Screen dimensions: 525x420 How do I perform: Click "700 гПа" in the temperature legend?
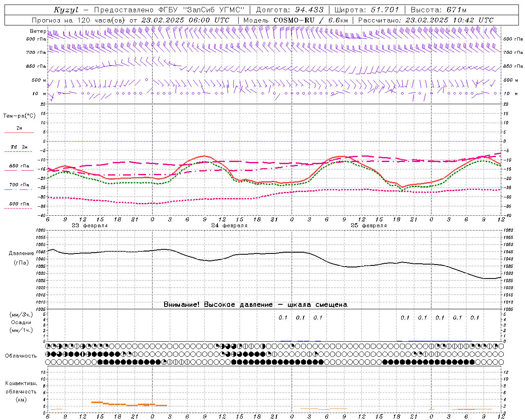(x=19, y=185)
